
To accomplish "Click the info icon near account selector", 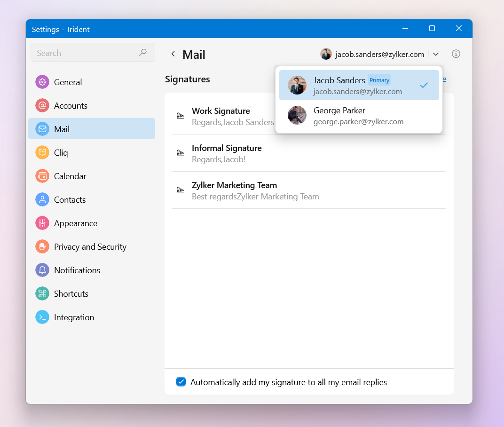I will click(x=456, y=54).
